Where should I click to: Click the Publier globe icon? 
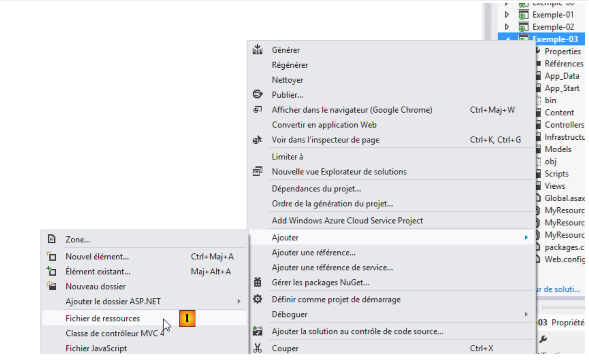[x=258, y=94]
